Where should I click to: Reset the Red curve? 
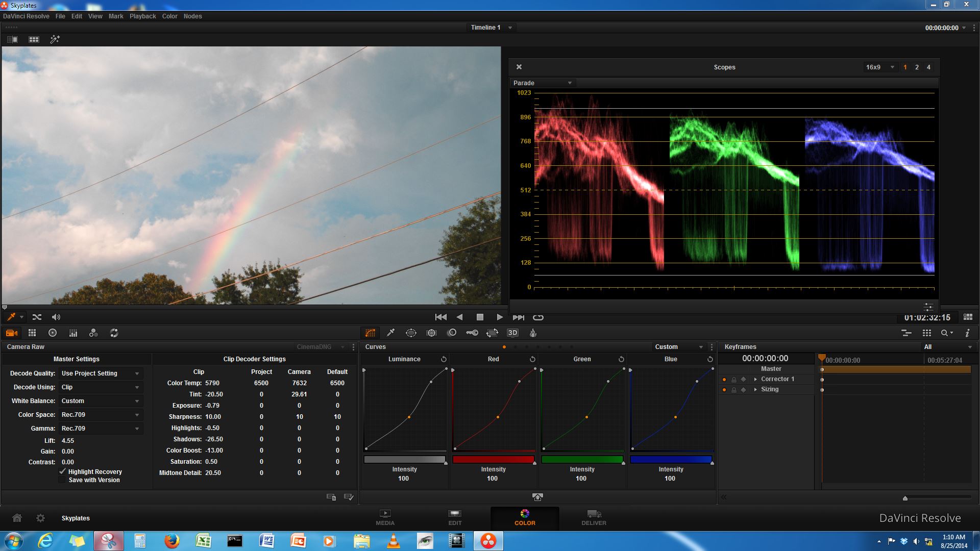pos(532,359)
